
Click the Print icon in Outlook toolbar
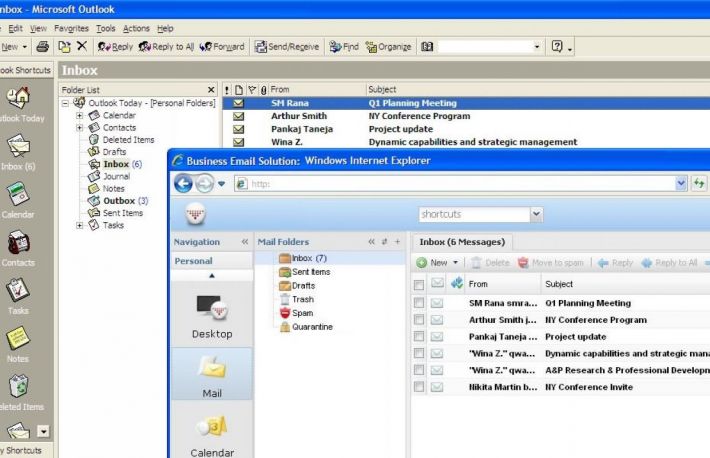42,47
